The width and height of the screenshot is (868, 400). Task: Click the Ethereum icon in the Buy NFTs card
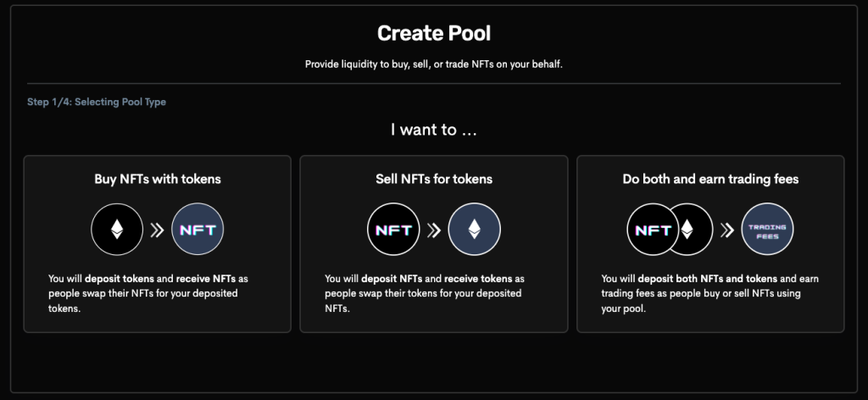pos(118,230)
